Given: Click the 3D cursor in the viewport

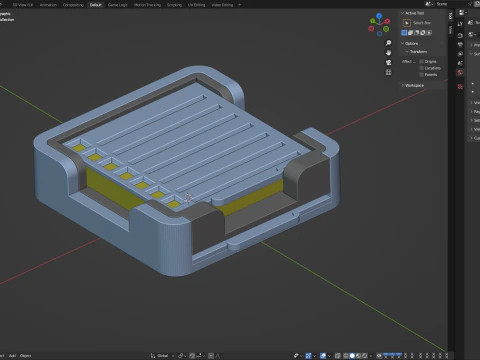Looking at the screenshot, I should point(188,198).
